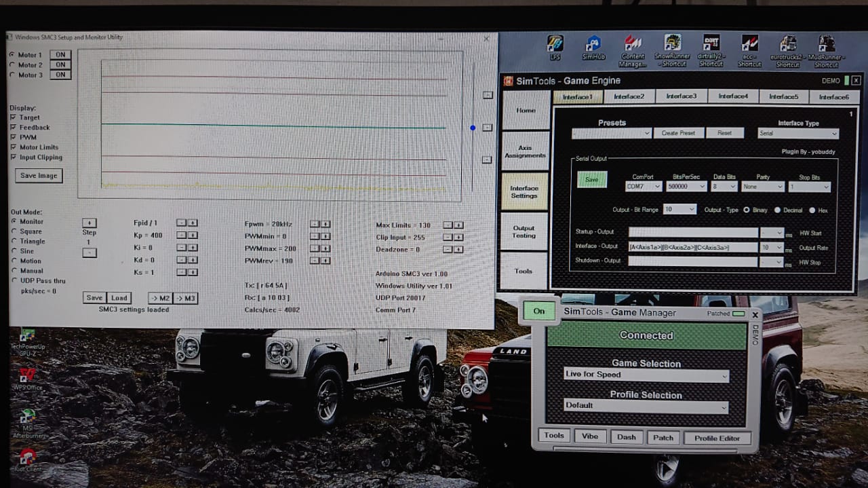Viewport: 868px width, 488px height.
Task: Choose Sine output mode
Action: [x=14, y=251]
